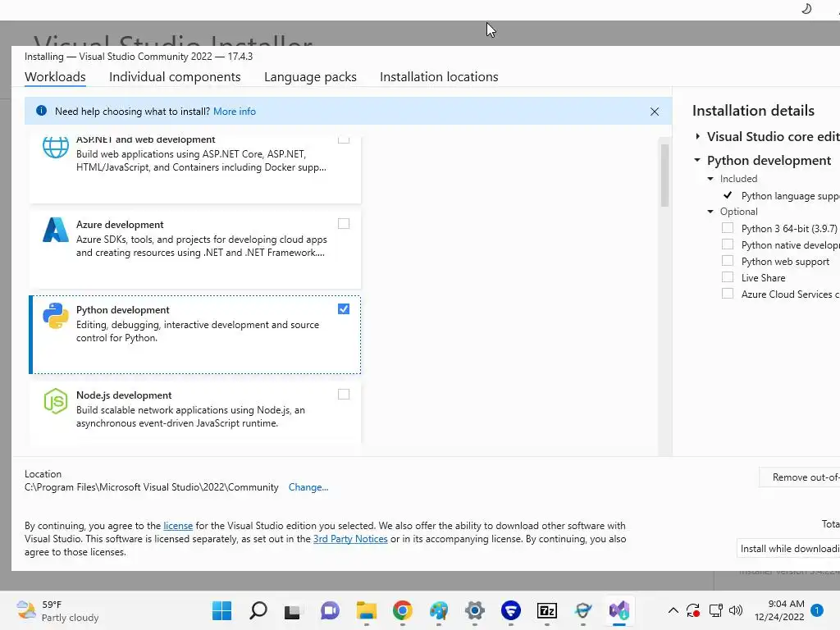Launch Google Chrome from the taskbar
The width and height of the screenshot is (840, 630).
(x=402, y=610)
